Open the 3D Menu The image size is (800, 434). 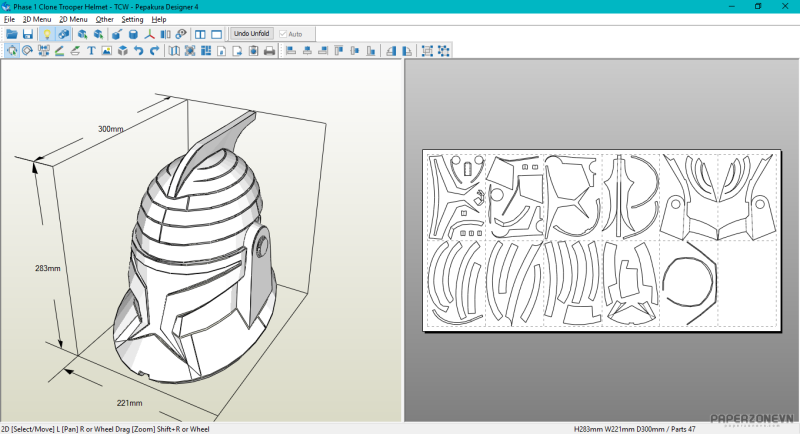point(37,19)
